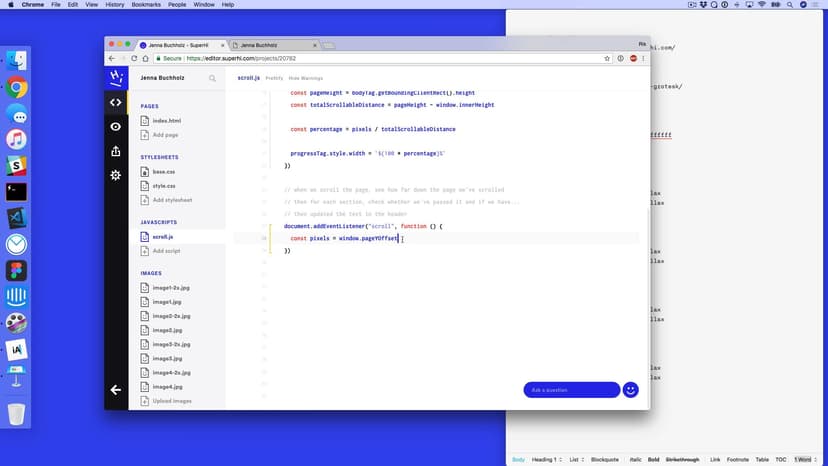The image size is (828, 466).
Task: Click the share/export icon in sidebar
Action: pyautogui.click(x=116, y=151)
